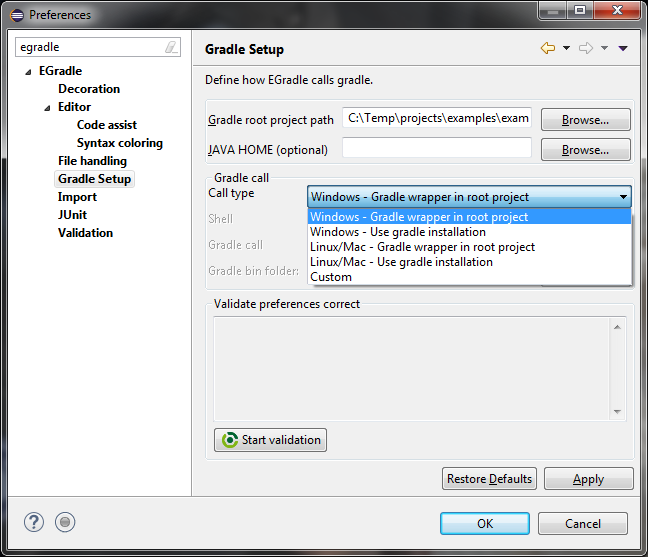648x557 pixels.
Task: Go back using the yellow back arrow
Action: pyautogui.click(x=548, y=48)
